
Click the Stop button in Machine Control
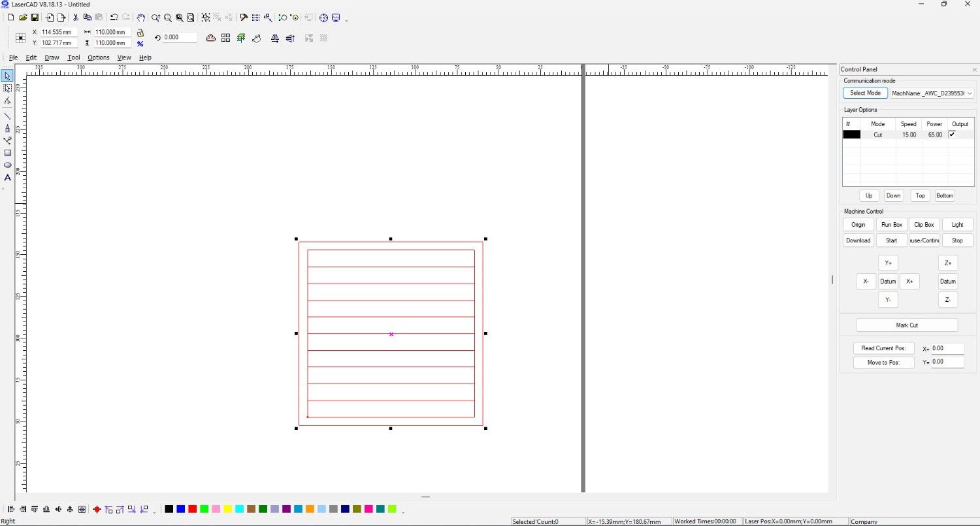[957, 240]
